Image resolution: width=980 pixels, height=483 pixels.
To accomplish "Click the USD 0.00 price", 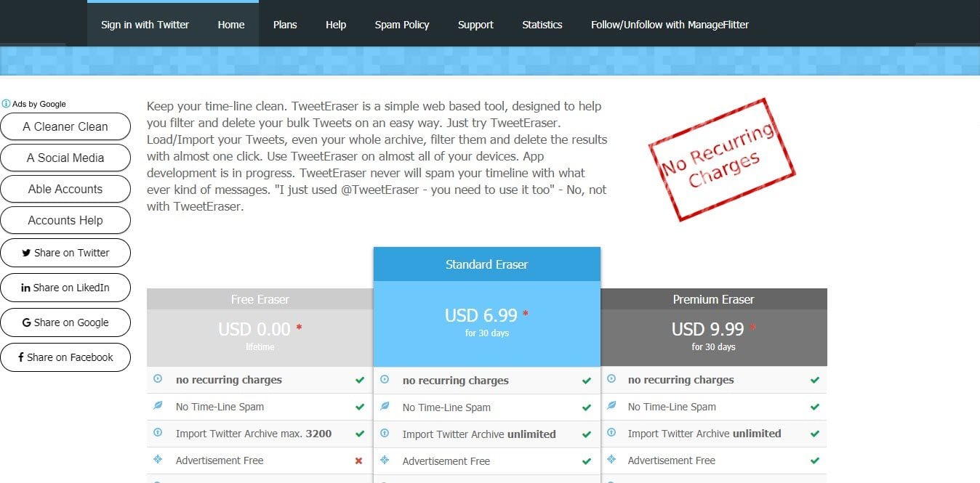I will click(x=254, y=329).
